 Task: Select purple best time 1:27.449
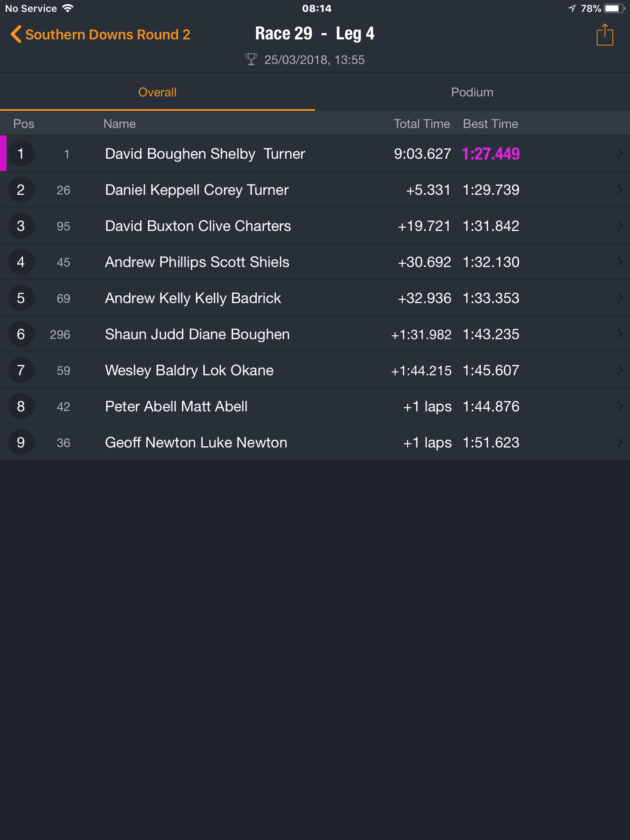491,154
